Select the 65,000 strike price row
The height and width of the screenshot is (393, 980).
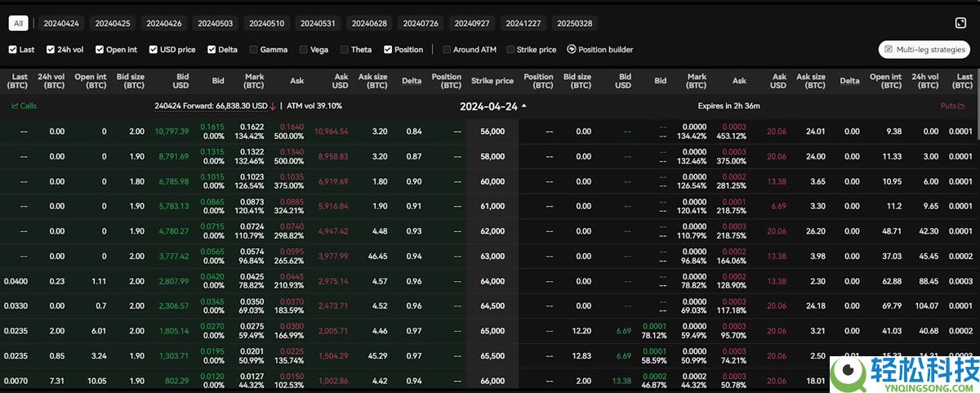pos(492,331)
